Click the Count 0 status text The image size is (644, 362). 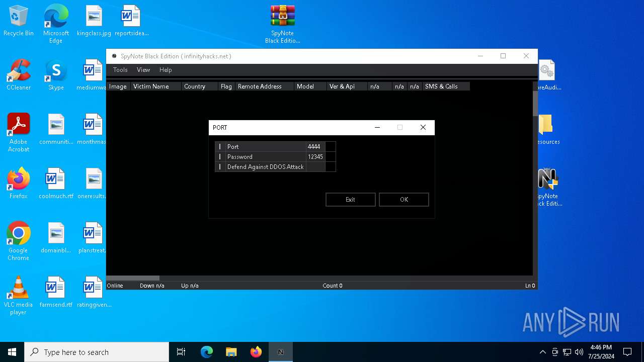point(333,286)
